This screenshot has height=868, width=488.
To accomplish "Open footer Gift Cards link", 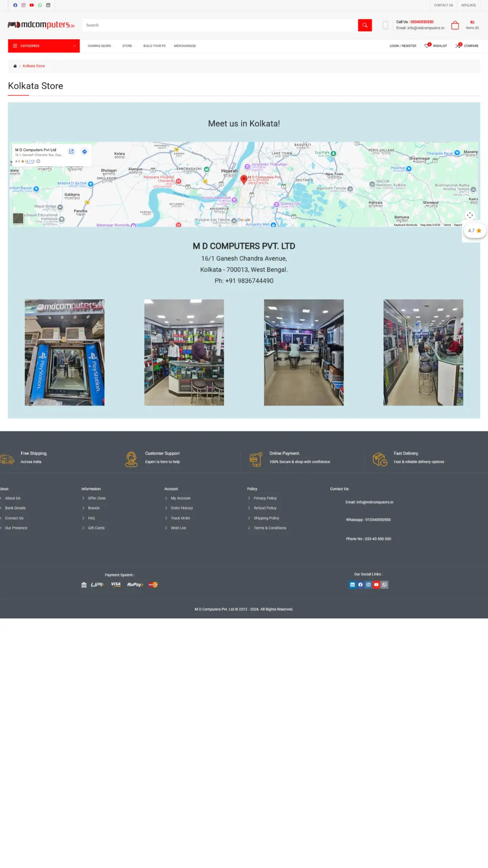I will coord(96,528).
